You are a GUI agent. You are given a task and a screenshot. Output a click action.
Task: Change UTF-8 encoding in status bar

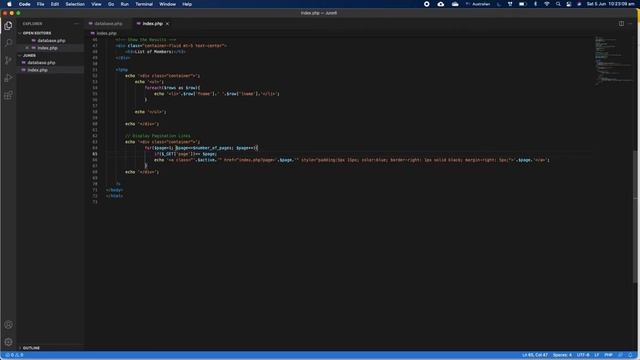583,355
